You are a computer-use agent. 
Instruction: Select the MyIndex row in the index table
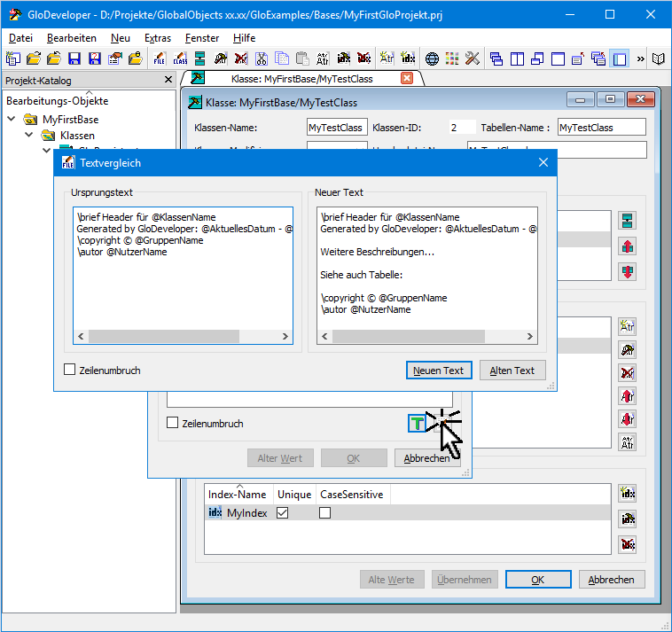(x=407, y=512)
